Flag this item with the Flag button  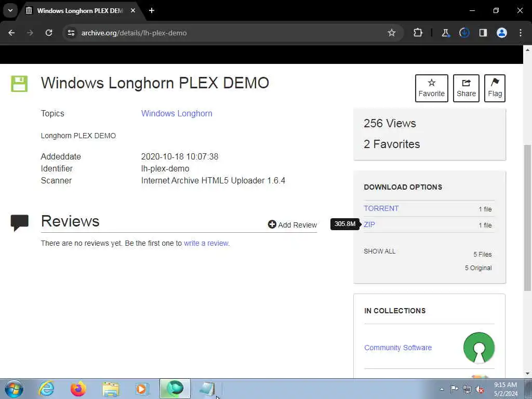[495, 88]
